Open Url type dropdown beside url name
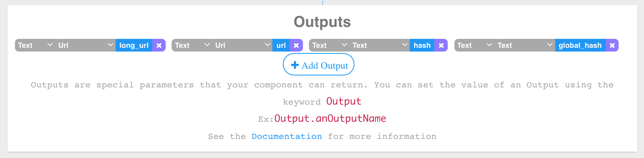 (244, 45)
